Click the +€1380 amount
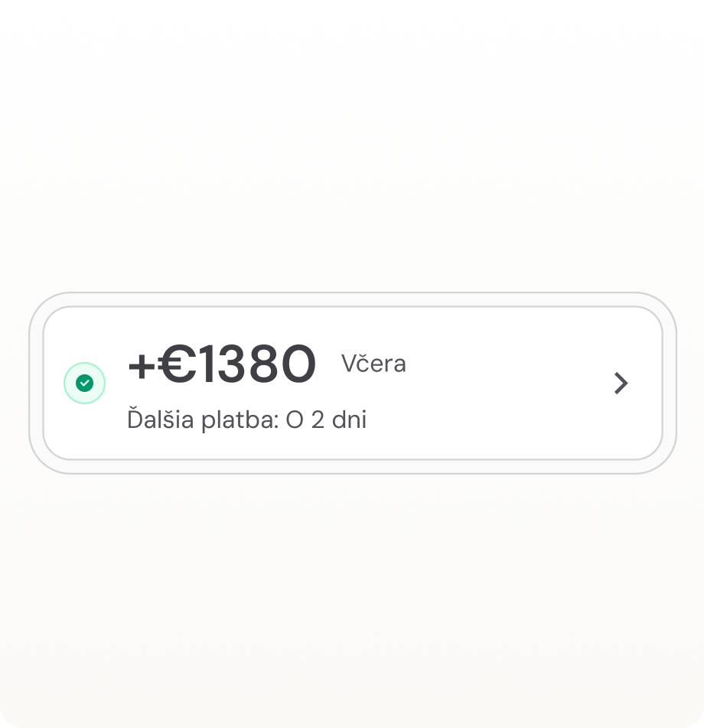The height and width of the screenshot is (728, 704). (221, 364)
